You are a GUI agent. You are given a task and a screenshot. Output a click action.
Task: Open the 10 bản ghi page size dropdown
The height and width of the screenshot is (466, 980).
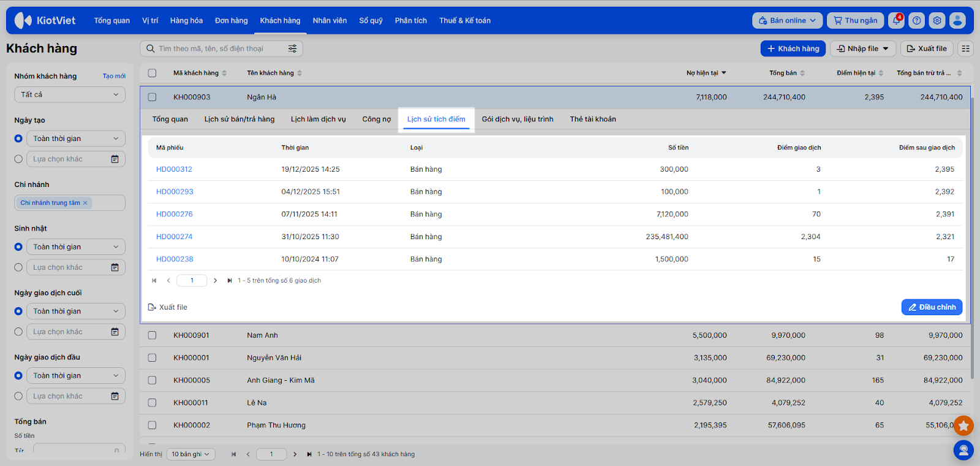click(190, 454)
